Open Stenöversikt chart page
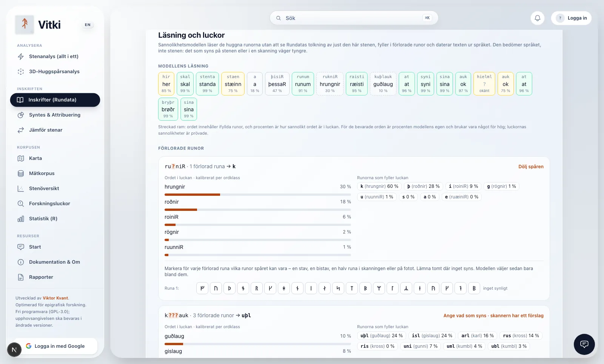This screenshot has width=604, height=364. coord(55,189)
